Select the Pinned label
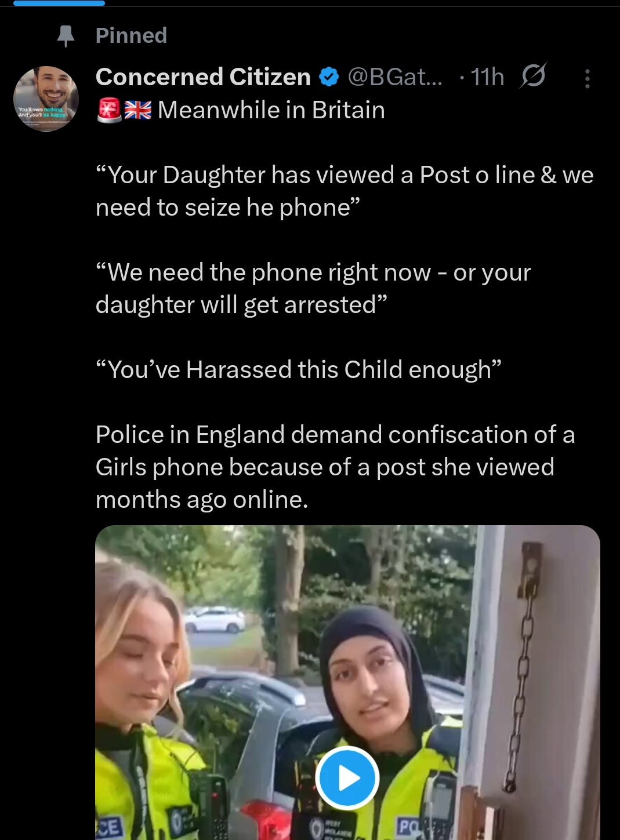The image size is (620, 840). tap(131, 35)
